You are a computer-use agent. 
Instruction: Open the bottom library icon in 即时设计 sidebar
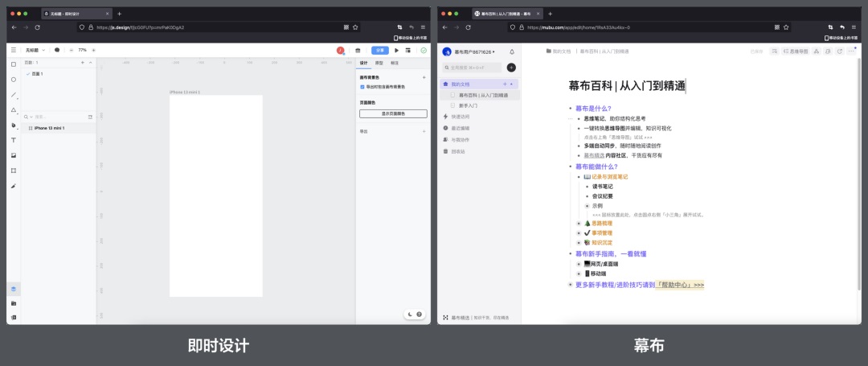[14, 317]
